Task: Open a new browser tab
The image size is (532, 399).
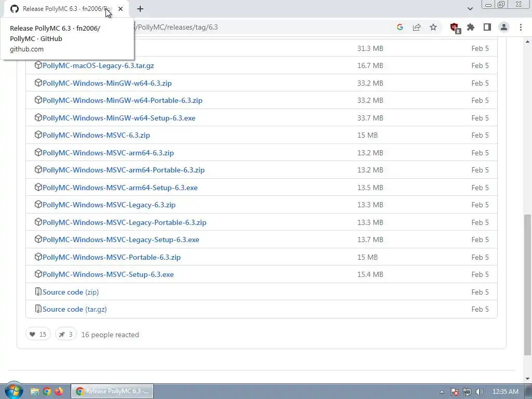Action: point(140,9)
